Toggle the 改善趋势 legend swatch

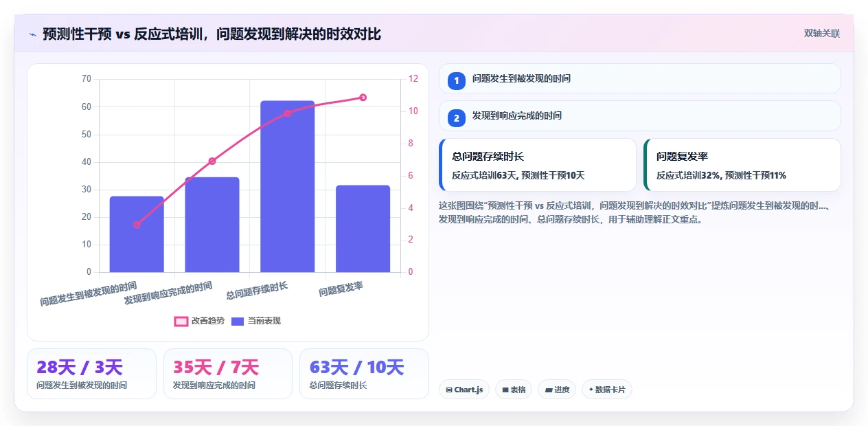point(181,321)
